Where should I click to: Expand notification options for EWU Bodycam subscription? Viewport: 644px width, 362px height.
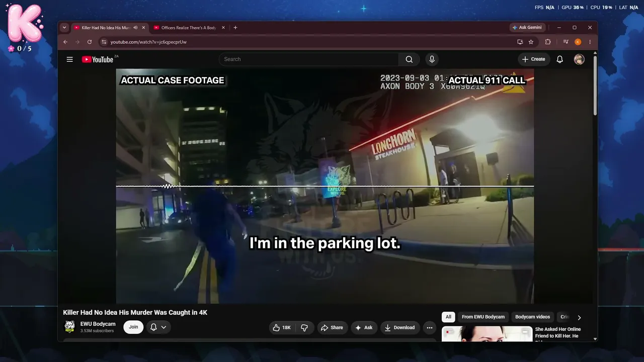click(x=158, y=327)
